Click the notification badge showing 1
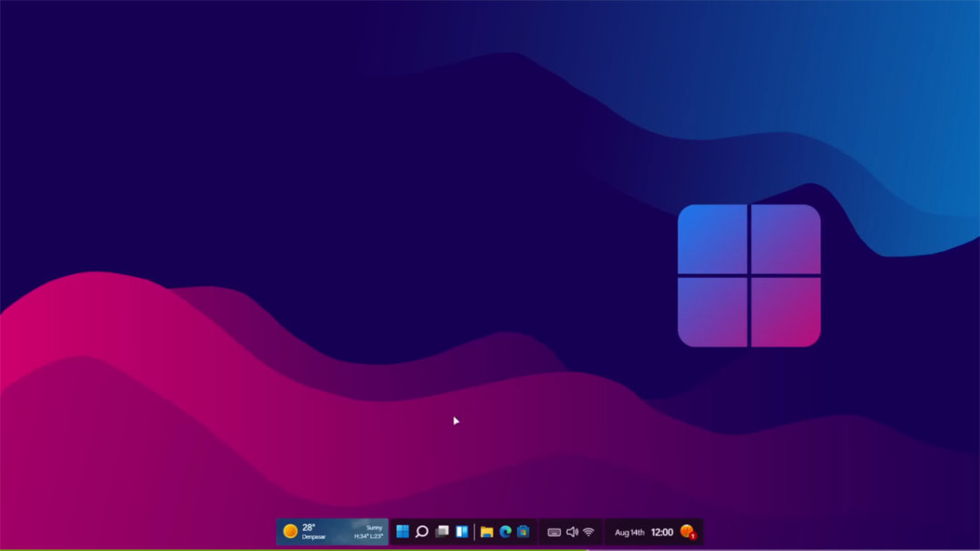Screen dimensions: 980x551 coord(694,536)
